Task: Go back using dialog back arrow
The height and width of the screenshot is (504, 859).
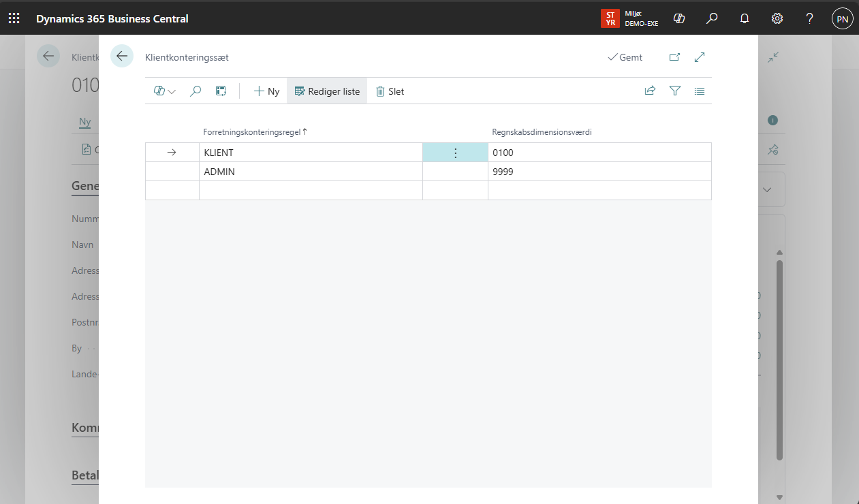Action: [122, 56]
